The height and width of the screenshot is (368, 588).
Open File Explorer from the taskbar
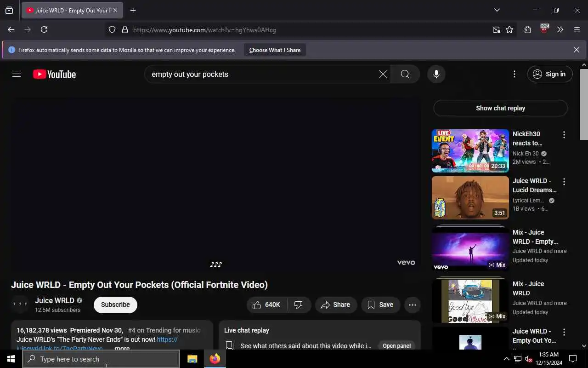point(192,359)
